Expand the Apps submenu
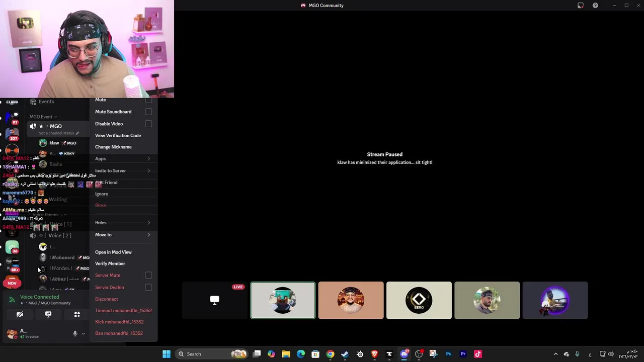The height and width of the screenshot is (362, 644). coord(123,159)
